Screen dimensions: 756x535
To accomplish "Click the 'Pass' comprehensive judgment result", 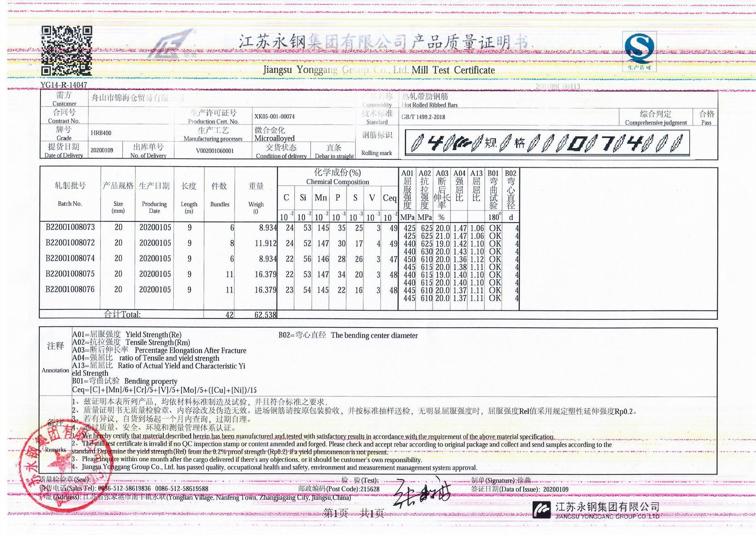I will click(706, 123).
